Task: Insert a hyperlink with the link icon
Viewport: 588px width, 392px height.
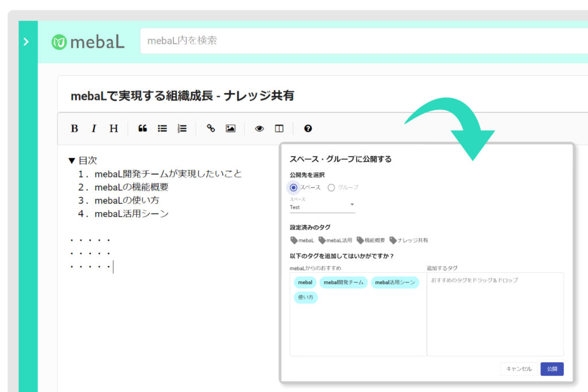Action: click(211, 129)
